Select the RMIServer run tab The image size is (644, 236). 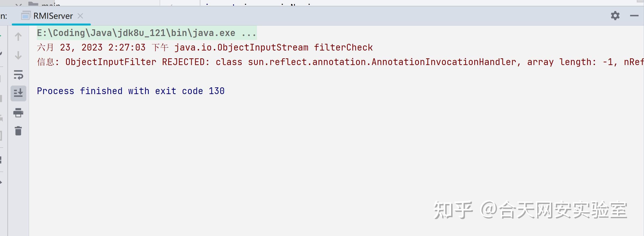coord(53,16)
